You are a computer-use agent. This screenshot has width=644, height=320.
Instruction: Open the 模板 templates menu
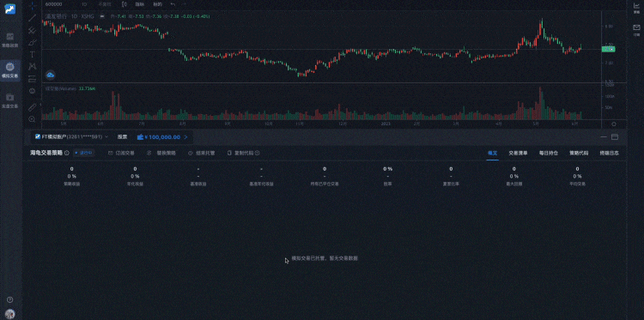pos(157,4)
